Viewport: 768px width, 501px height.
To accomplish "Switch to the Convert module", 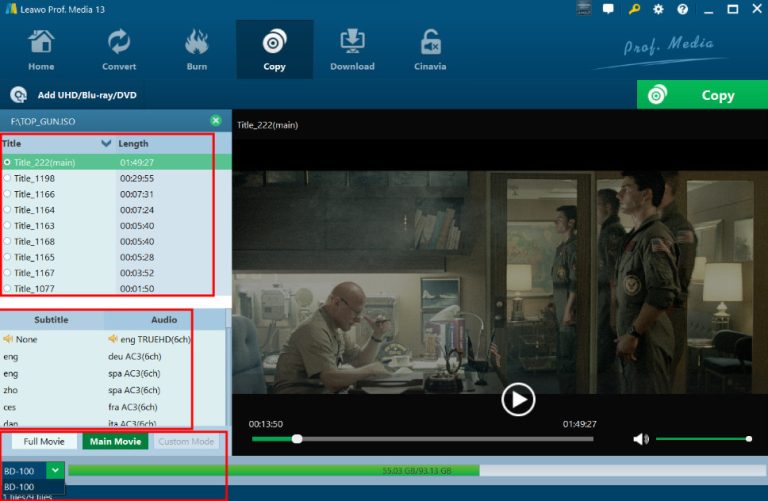I will tap(118, 49).
